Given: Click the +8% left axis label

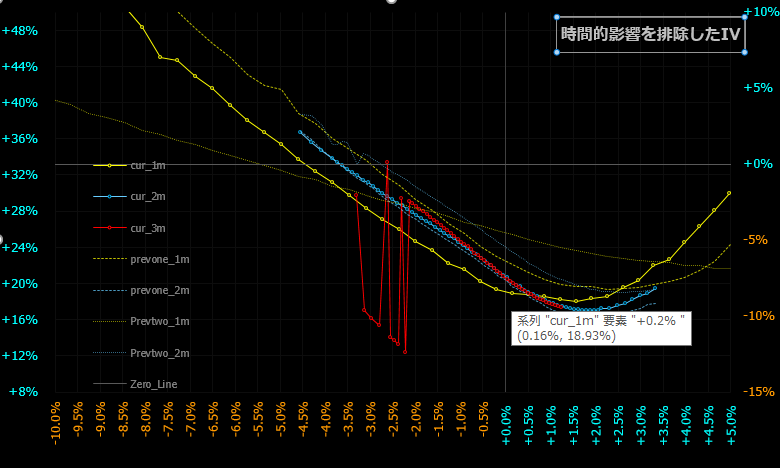Looking at the screenshot, I should [23, 392].
